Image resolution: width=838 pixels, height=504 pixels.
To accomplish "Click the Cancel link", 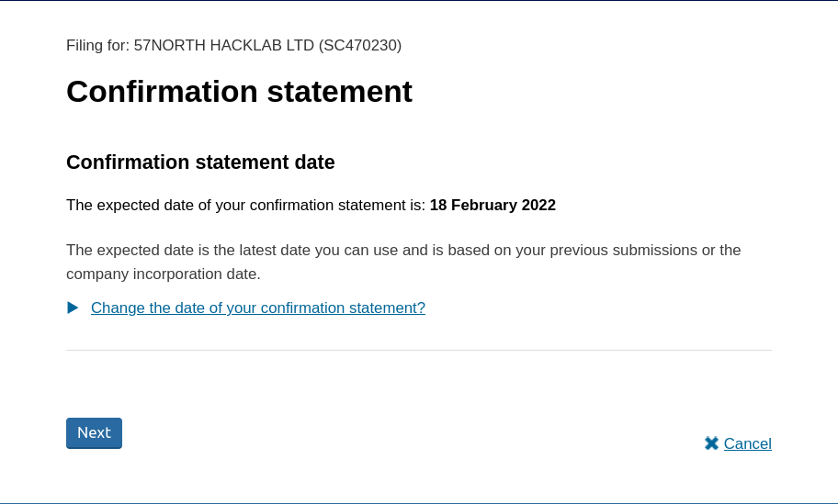I will [747, 444].
